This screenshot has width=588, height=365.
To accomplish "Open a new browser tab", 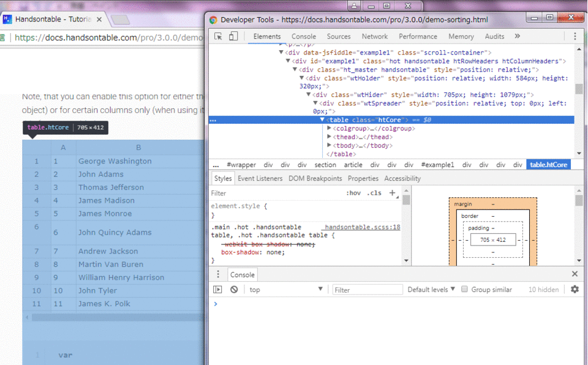I will 121,20.
